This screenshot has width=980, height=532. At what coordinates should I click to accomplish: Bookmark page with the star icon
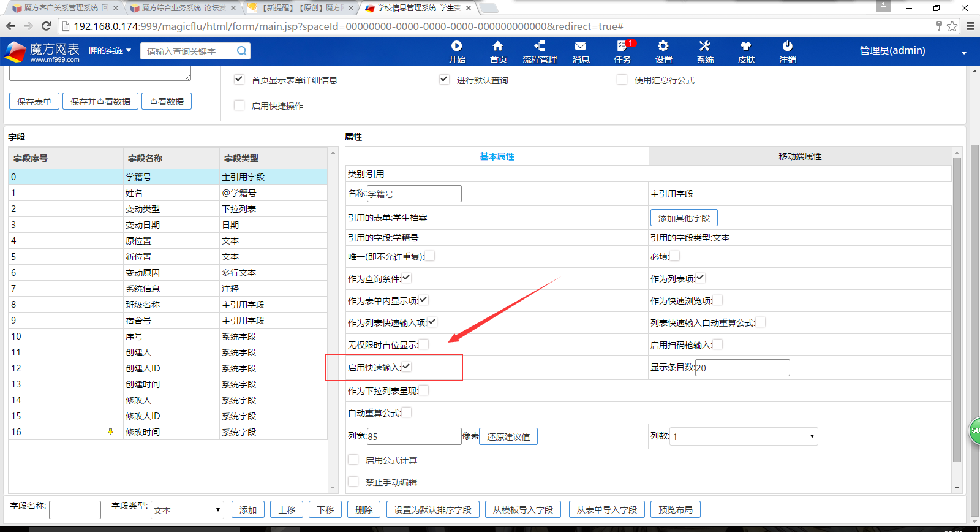pos(952,26)
